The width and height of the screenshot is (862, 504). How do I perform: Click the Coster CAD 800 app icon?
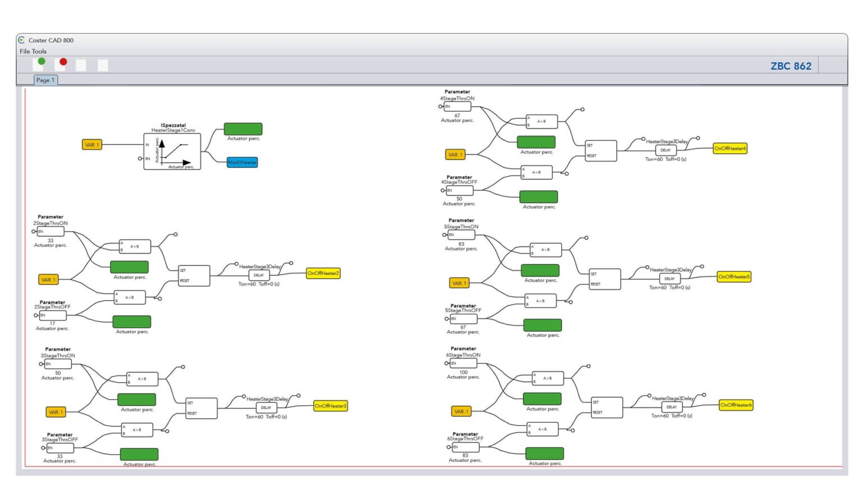(x=21, y=40)
